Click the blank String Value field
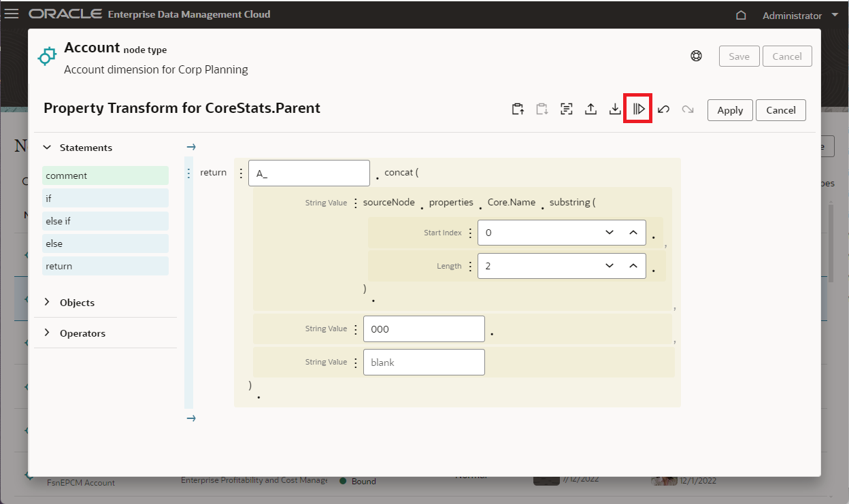Viewport: 849px width, 504px height. tap(424, 362)
